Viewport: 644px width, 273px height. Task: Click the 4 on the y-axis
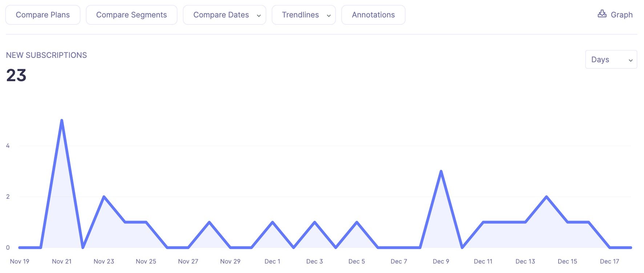click(8, 145)
